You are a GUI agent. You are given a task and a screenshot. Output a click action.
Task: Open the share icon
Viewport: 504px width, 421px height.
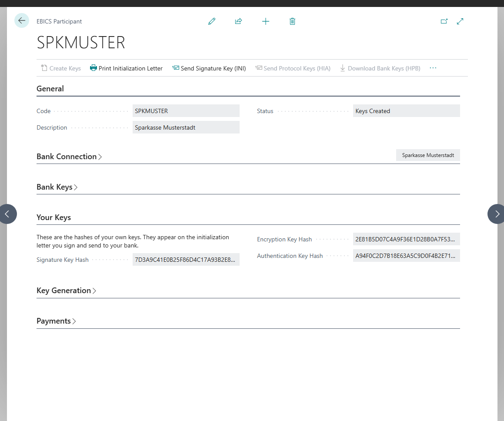(x=238, y=21)
